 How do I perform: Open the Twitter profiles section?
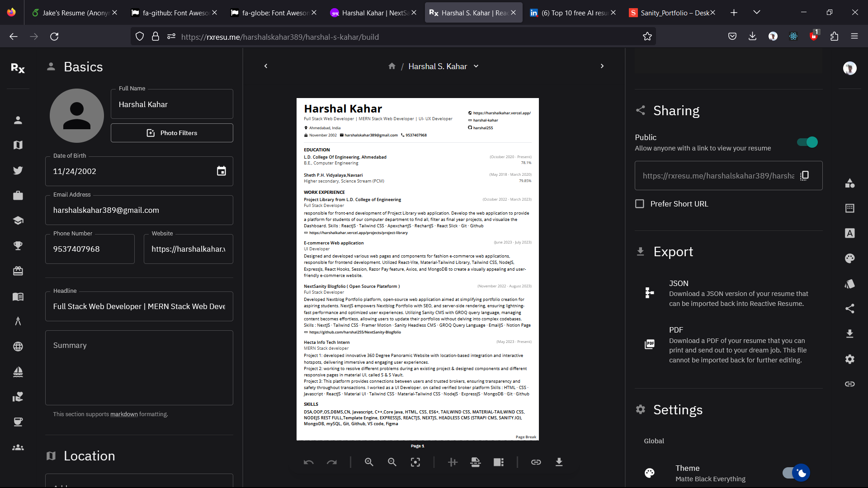(18, 170)
